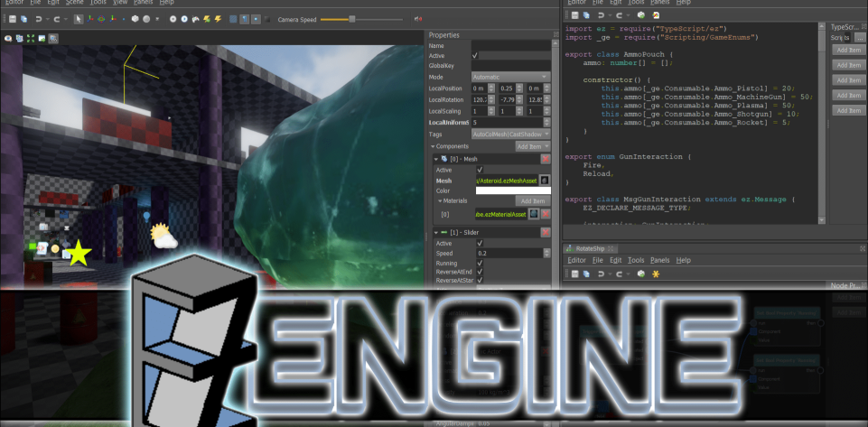Click the GlobalKey input field

pos(511,66)
